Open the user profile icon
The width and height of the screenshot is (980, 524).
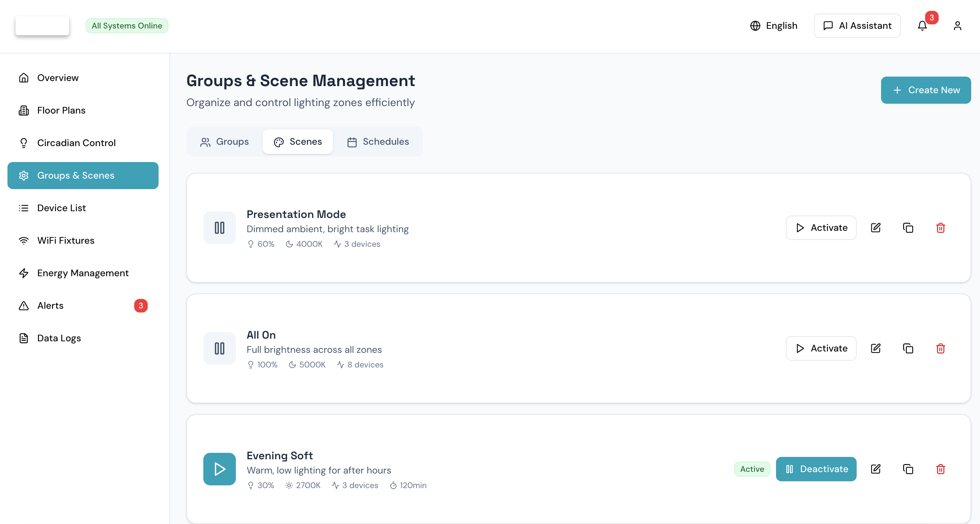[x=958, y=25]
